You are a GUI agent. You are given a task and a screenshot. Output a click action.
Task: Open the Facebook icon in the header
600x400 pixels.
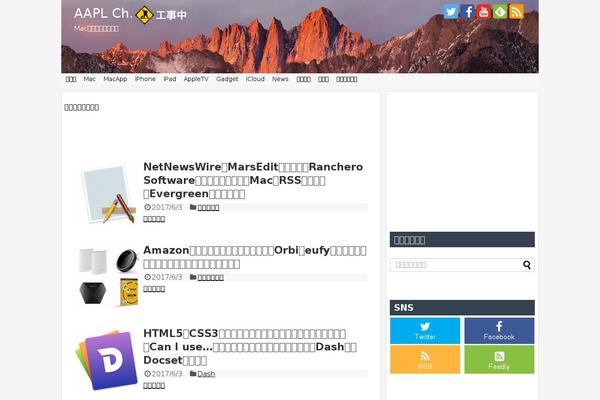click(x=467, y=12)
